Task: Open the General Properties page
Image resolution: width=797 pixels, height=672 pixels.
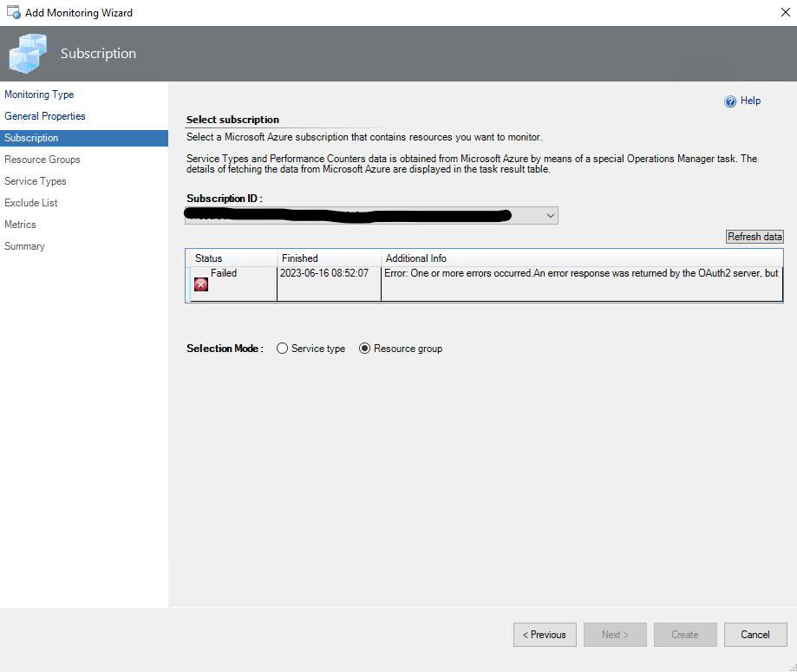Action: (x=45, y=115)
